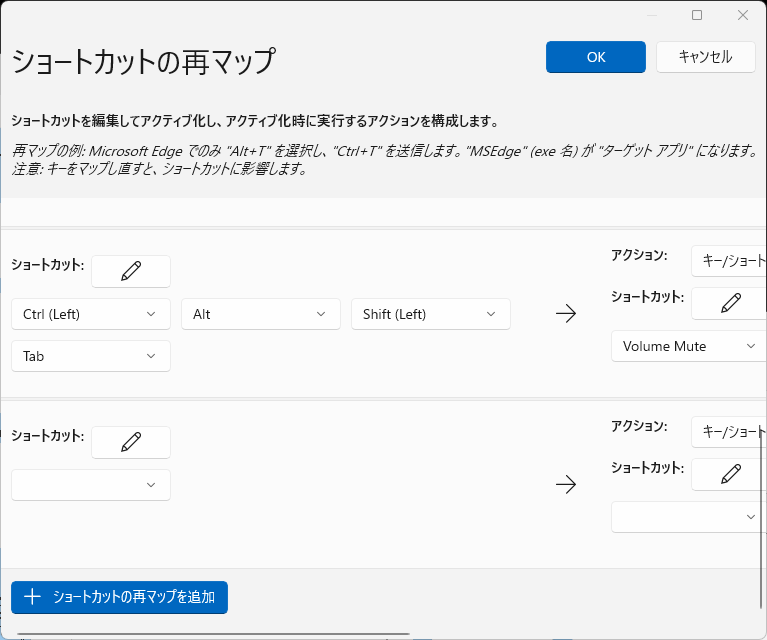Click the horizontal scrollbar at the bottom
This screenshot has height=640, width=767.
(212, 634)
